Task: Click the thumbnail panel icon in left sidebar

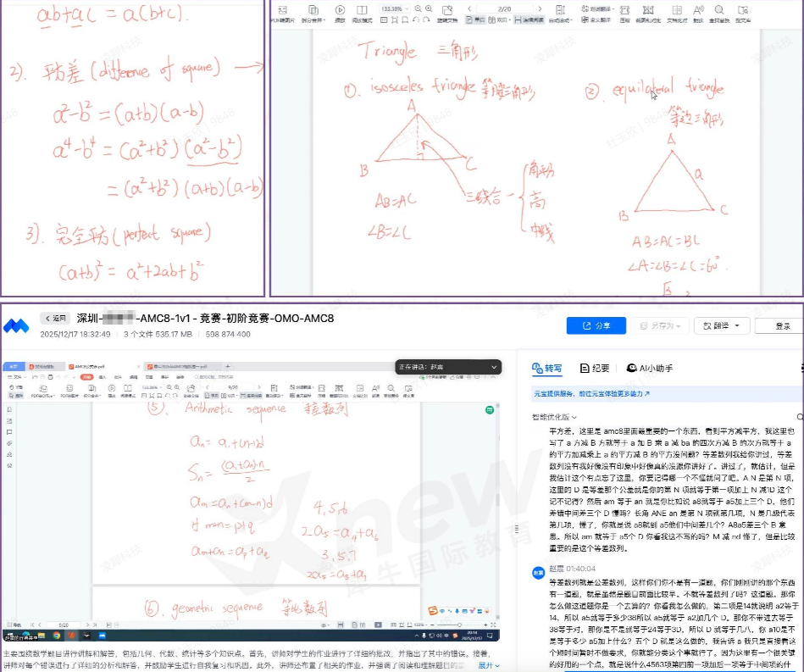Action: [x=9, y=420]
